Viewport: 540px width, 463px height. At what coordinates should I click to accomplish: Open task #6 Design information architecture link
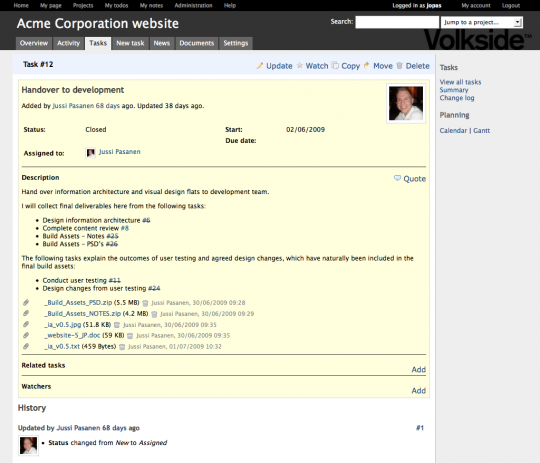click(x=146, y=220)
